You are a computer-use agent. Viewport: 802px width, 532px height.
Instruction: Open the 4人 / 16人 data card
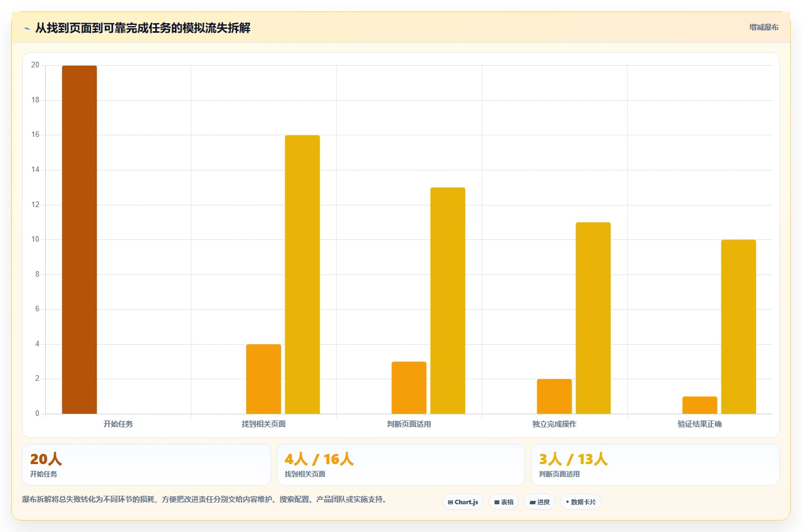[401, 465]
